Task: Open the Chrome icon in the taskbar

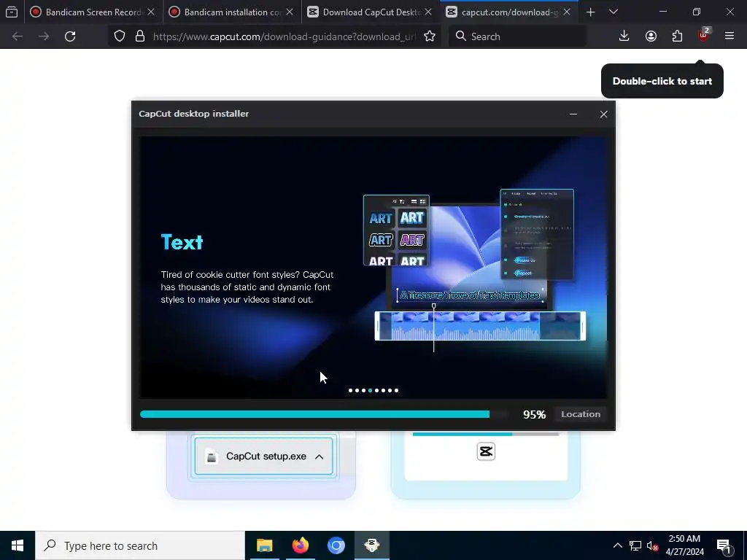Action: (x=336, y=545)
